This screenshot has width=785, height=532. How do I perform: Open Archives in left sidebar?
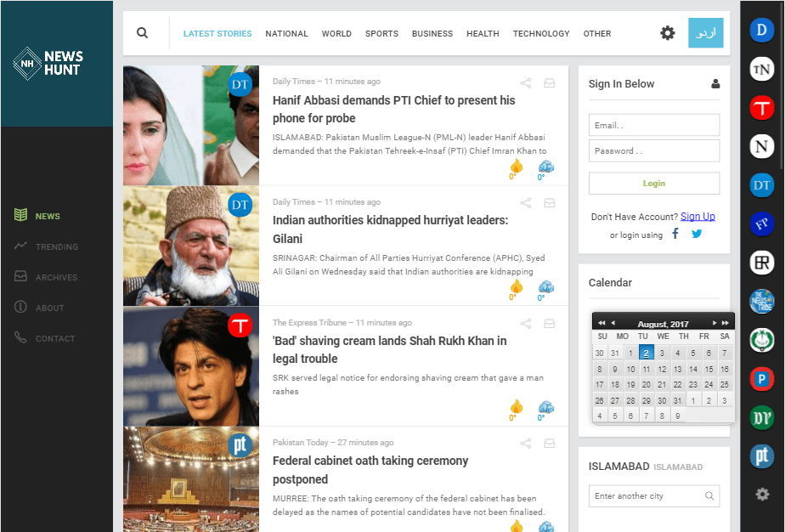(46, 277)
